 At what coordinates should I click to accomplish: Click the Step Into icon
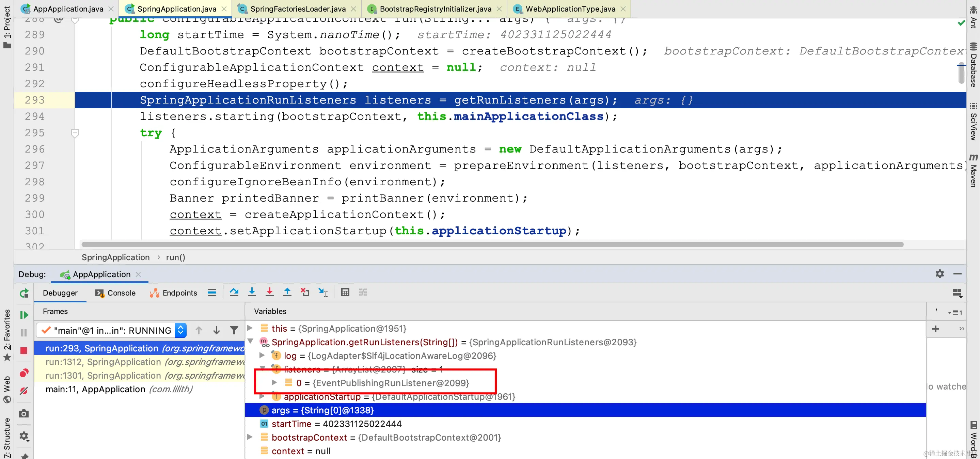coord(252,292)
